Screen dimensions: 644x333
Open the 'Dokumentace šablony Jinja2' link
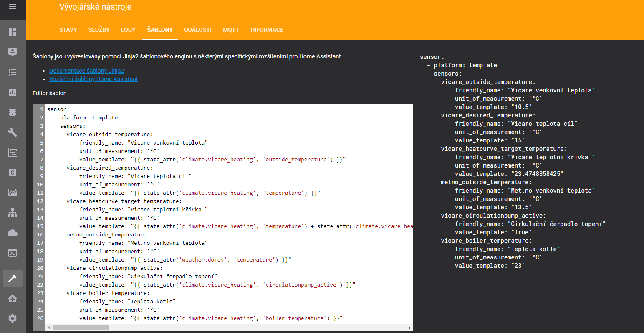pyautogui.click(x=86, y=71)
